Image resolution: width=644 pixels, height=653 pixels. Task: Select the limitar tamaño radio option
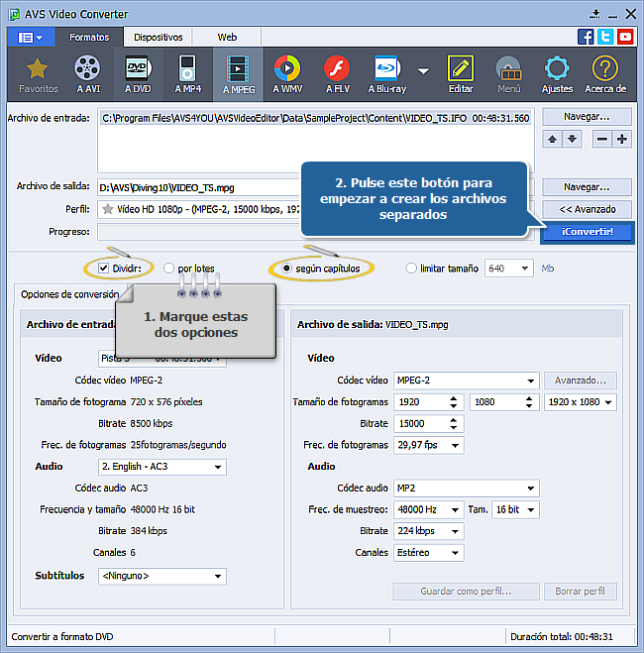pos(411,269)
